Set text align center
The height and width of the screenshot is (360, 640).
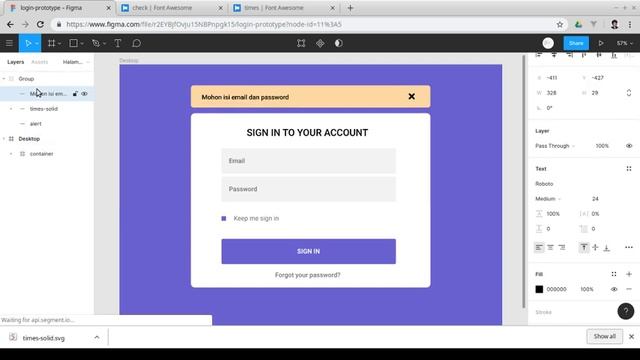click(x=551, y=247)
